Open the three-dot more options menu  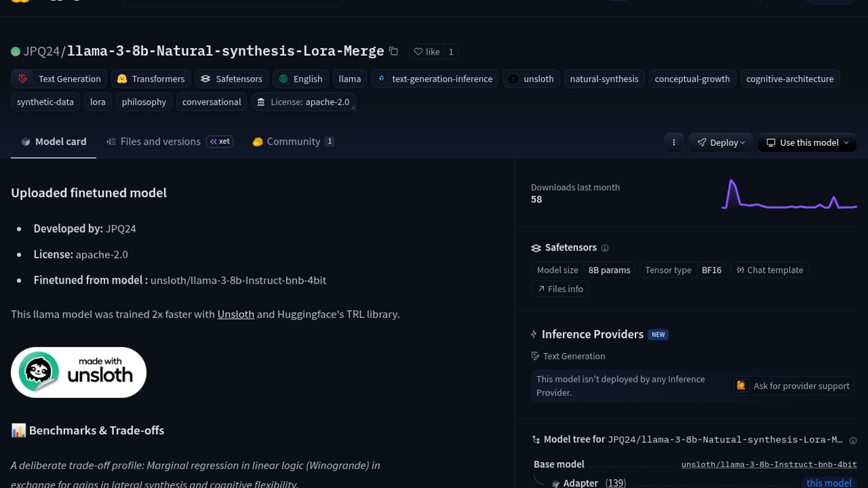click(674, 142)
